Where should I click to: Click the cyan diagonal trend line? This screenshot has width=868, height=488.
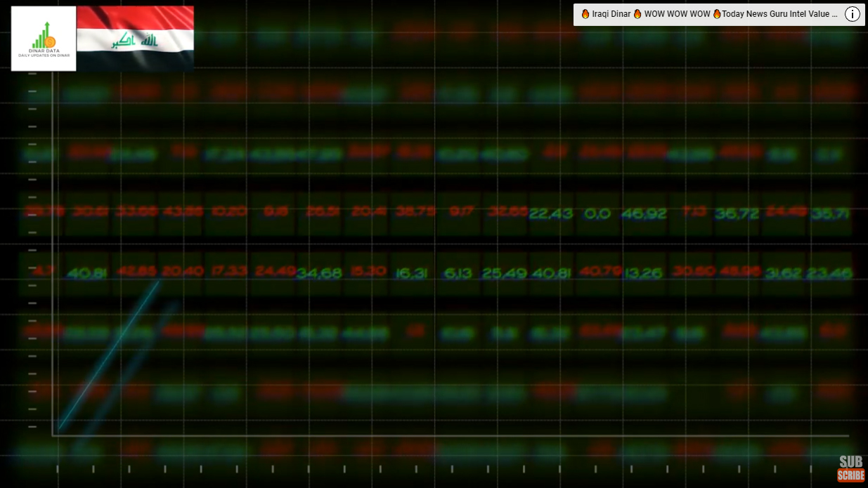click(x=109, y=355)
